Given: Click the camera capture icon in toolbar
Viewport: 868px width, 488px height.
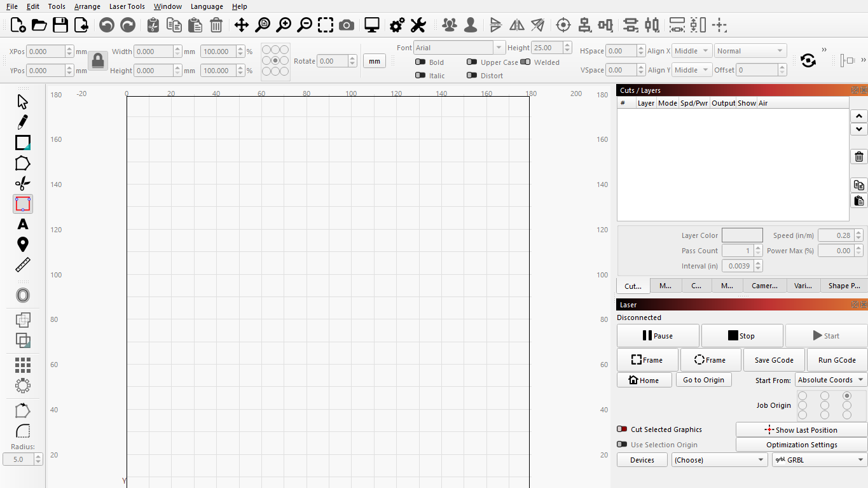Looking at the screenshot, I should coord(347,25).
